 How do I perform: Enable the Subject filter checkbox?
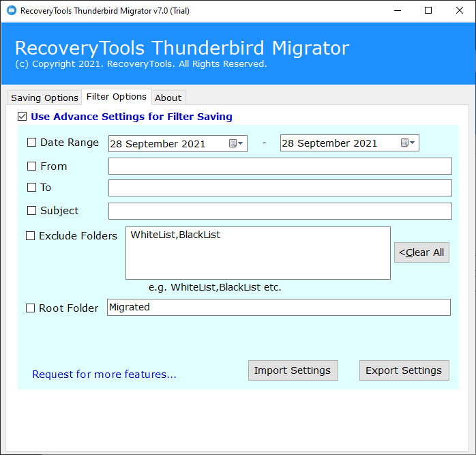[x=31, y=211]
